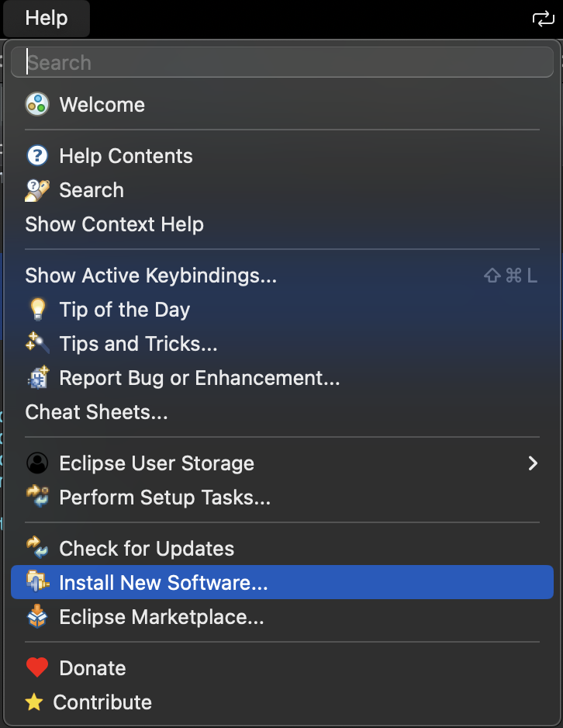
Task: Select Perform Setup Tasks... entry
Action: [x=282, y=497]
